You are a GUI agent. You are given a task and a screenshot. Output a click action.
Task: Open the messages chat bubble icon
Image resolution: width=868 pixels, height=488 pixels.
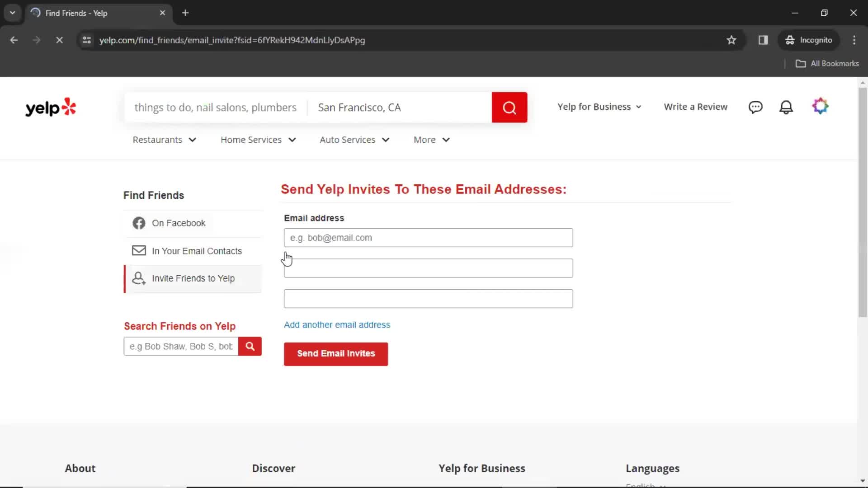click(x=755, y=107)
